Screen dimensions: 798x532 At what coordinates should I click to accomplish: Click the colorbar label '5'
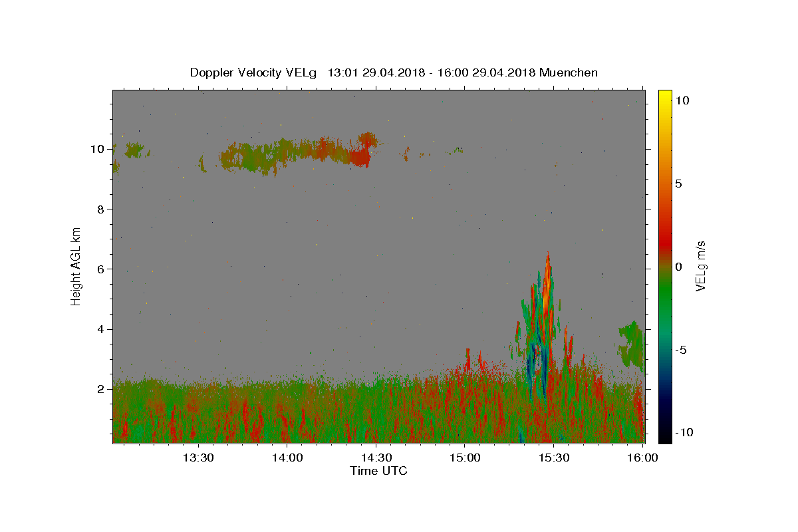[x=678, y=184]
